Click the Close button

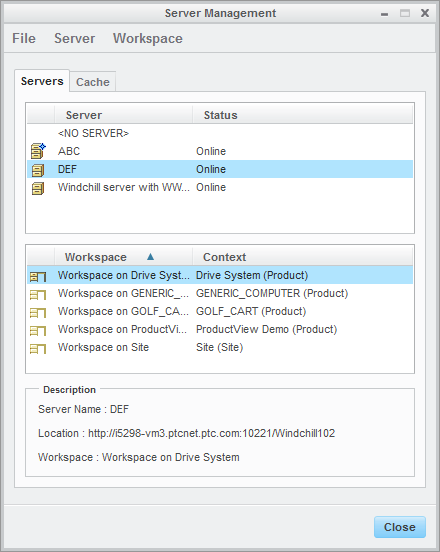coord(400,527)
